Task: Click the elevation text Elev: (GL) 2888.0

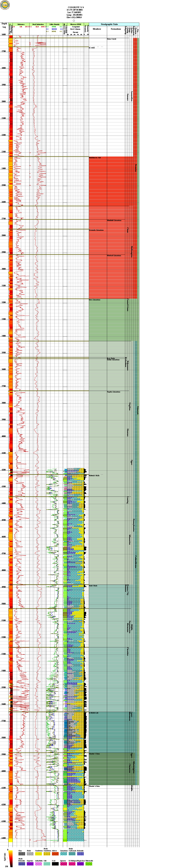Action: click(x=74, y=18)
